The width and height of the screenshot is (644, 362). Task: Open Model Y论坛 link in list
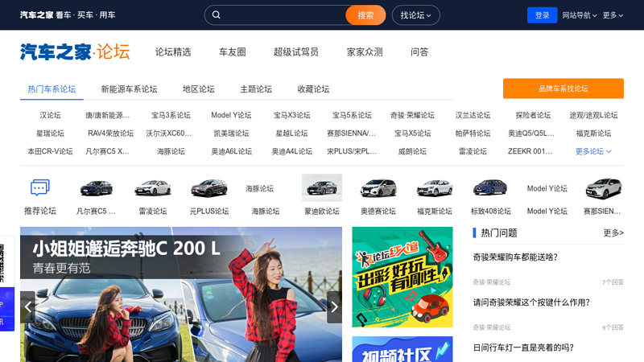[x=231, y=115]
